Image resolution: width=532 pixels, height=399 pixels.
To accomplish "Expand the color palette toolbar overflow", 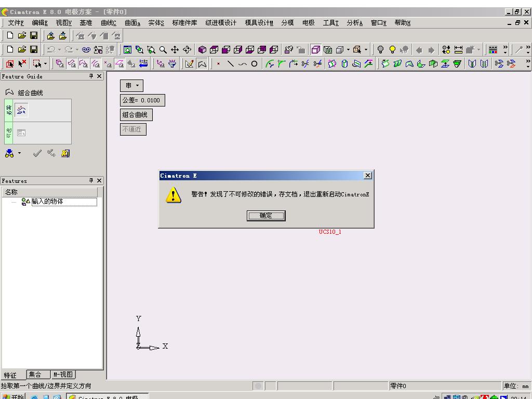I will tap(505, 50).
